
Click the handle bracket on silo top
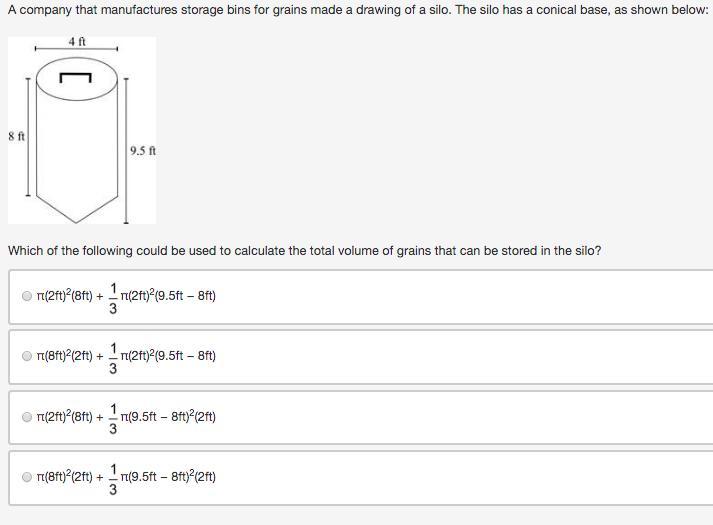pos(75,78)
